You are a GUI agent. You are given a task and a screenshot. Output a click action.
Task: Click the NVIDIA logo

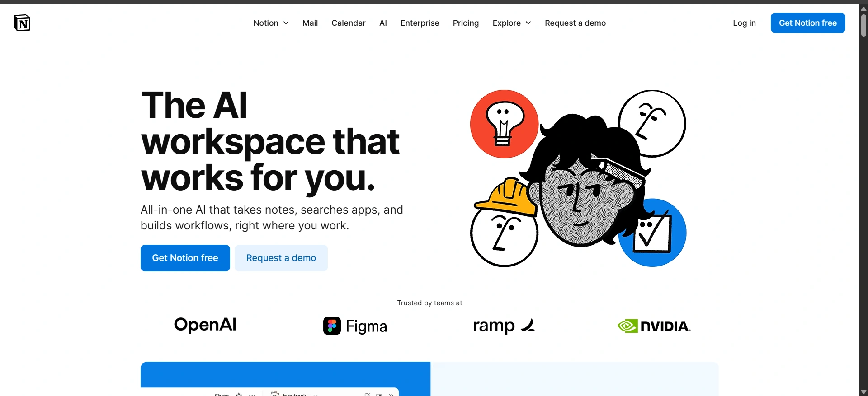(x=654, y=326)
